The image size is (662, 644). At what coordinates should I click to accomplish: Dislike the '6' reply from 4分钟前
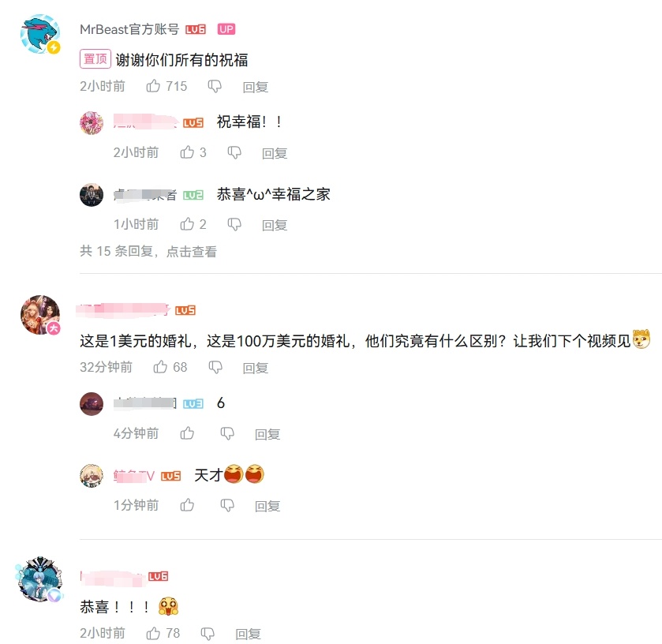(227, 433)
